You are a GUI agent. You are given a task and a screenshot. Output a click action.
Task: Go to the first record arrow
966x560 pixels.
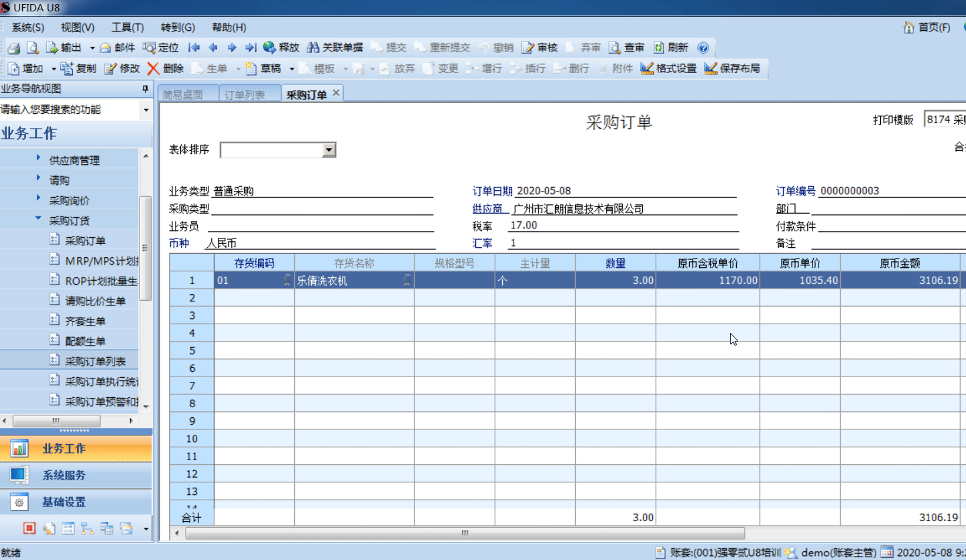(x=194, y=48)
